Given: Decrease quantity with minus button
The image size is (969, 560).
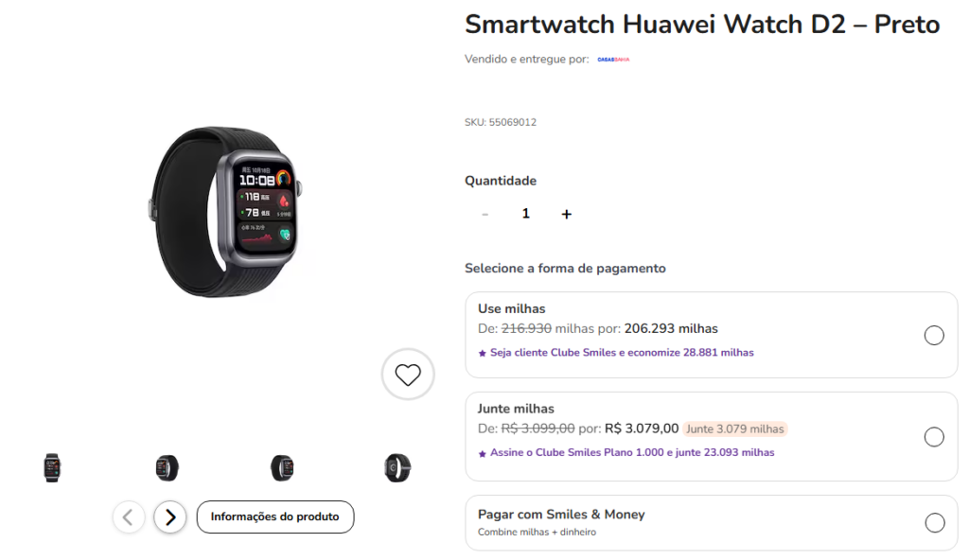Looking at the screenshot, I should point(485,214).
